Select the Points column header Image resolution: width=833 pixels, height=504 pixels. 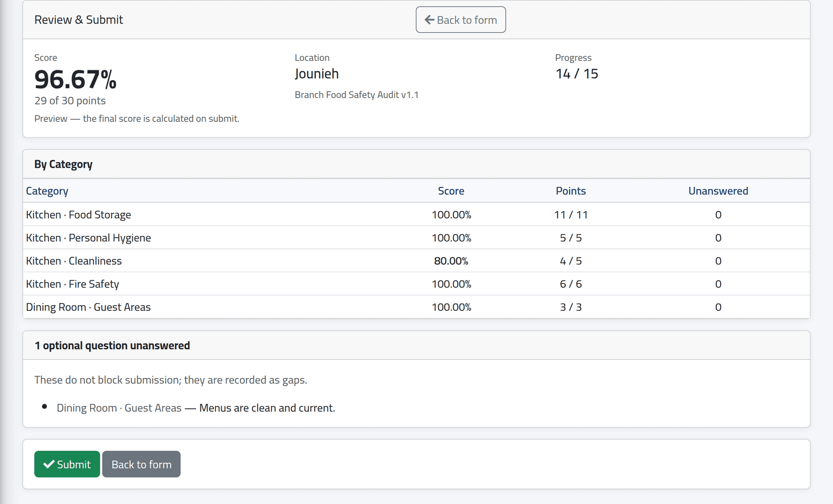571,191
